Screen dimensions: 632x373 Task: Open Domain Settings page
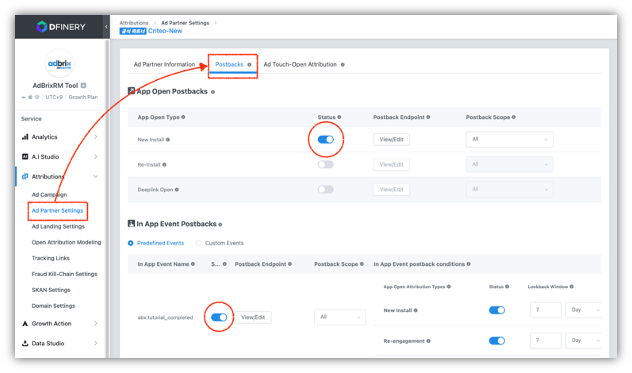53,306
